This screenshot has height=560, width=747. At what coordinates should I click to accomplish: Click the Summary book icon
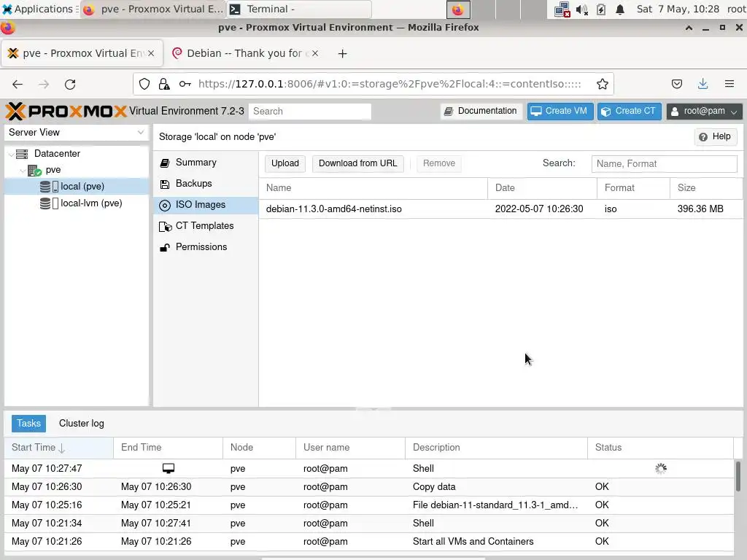(x=165, y=163)
